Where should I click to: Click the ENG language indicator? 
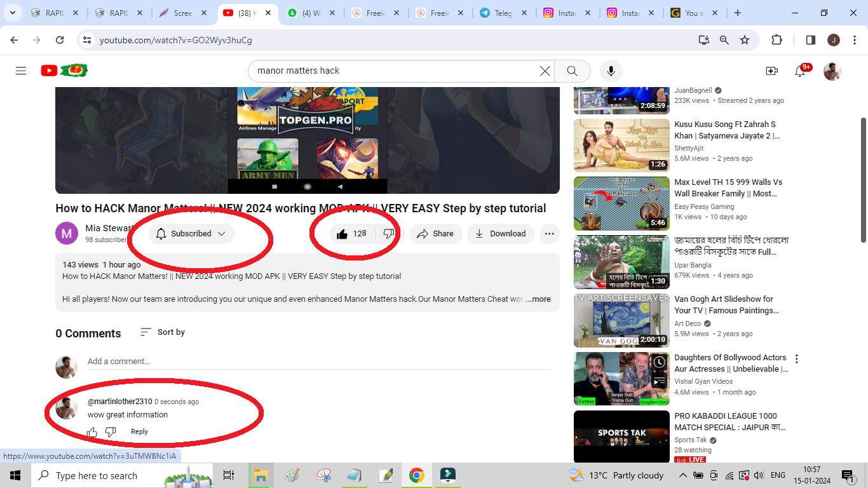point(778,475)
